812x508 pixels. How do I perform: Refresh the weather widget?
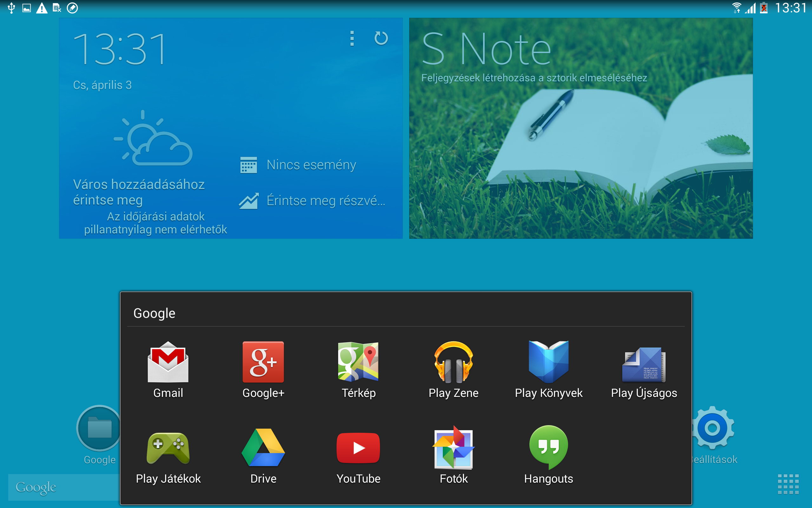coord(381,38)
